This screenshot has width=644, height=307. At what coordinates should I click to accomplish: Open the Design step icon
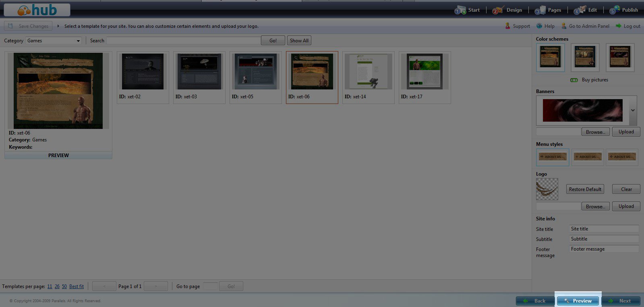coord(498,10)
